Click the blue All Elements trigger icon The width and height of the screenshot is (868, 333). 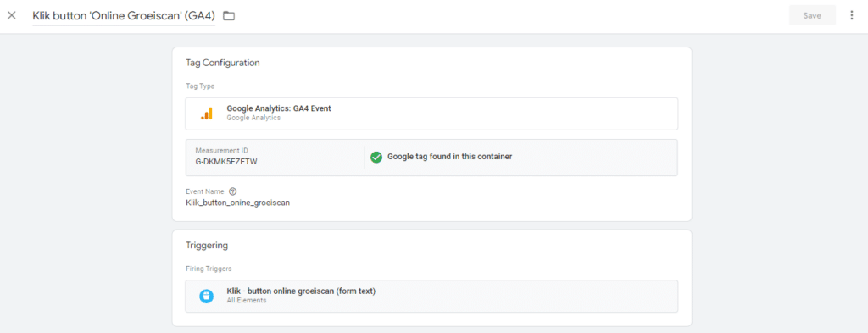pos(207,296)
